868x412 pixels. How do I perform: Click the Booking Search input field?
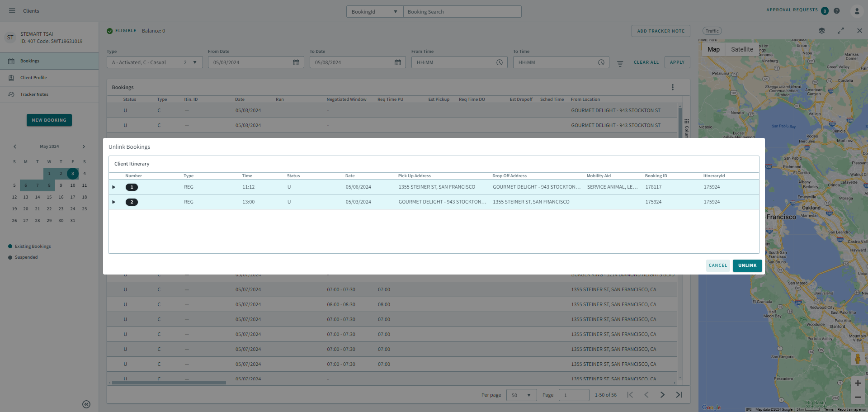coord(462,12)
